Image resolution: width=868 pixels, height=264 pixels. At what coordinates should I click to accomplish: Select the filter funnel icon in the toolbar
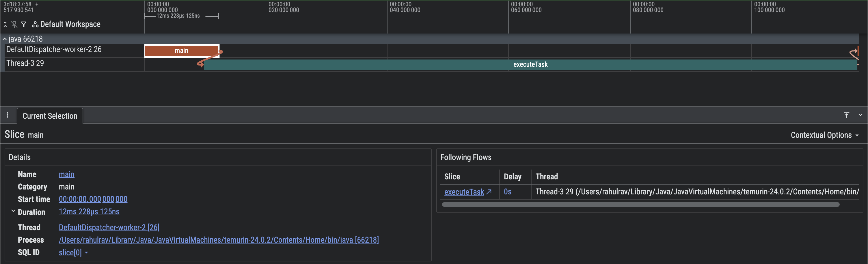click(23, 24)
